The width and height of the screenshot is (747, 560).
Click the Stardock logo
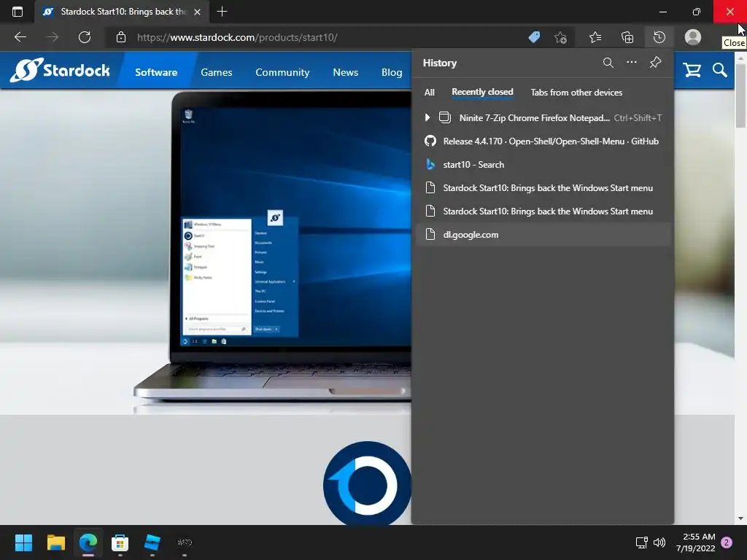tap(60, 70)
